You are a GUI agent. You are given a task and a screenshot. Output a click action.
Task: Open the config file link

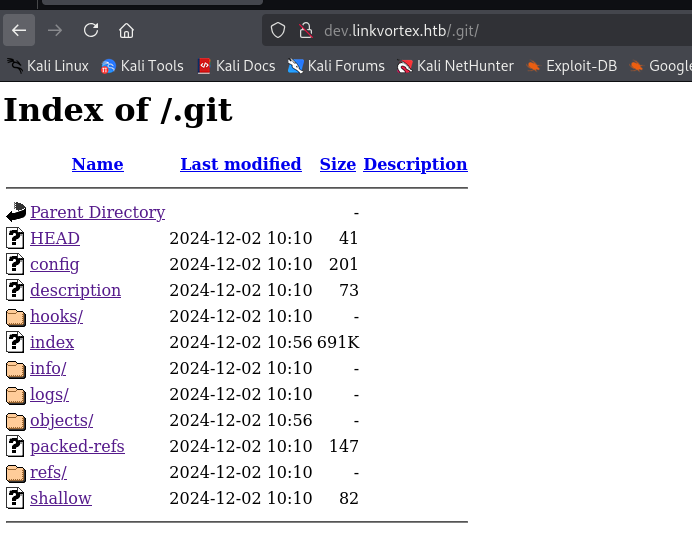pyautogui.click(x=55, y=264)
